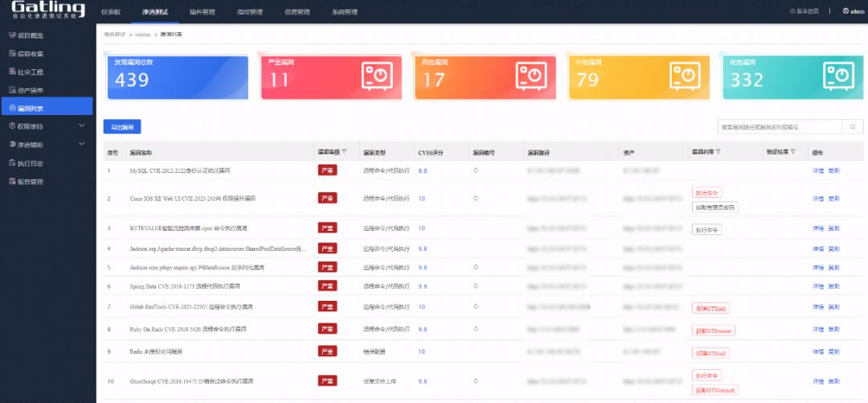Click the 版本信息 info icon

[792, 11]
